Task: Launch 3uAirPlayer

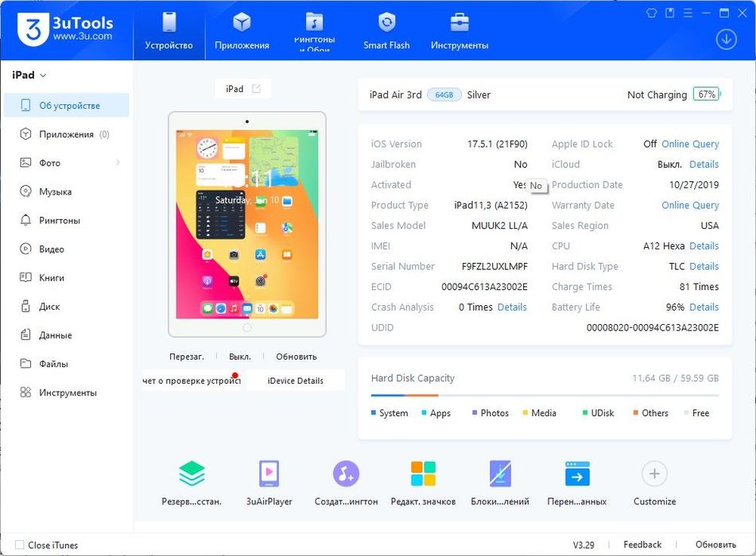Action: click(x=269, y=473)
